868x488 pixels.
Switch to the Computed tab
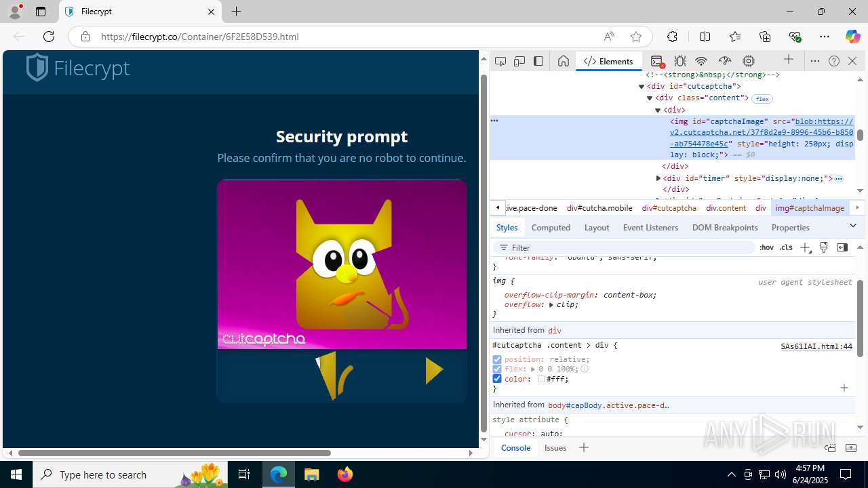click(x=551, y=228)
